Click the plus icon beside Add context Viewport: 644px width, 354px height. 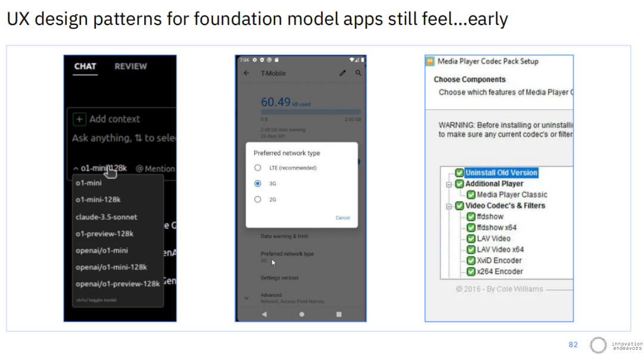79,119
